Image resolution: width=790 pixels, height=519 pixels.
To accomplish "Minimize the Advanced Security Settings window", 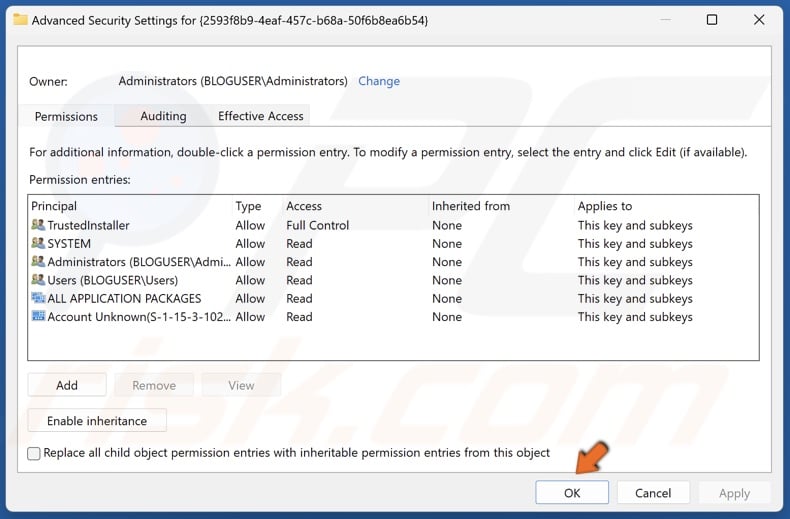I will (666, 20).
